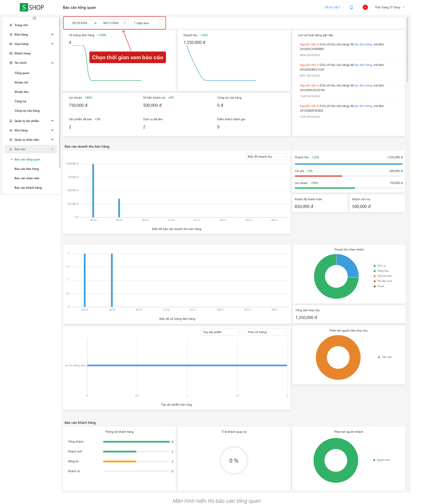Click the 28/10 revenue bar

(93, 191)
